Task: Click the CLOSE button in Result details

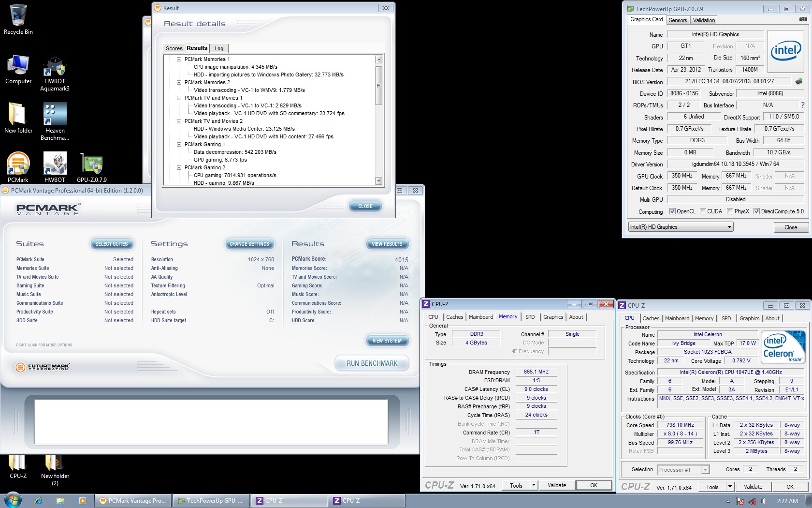Action: tap(365, 207)
